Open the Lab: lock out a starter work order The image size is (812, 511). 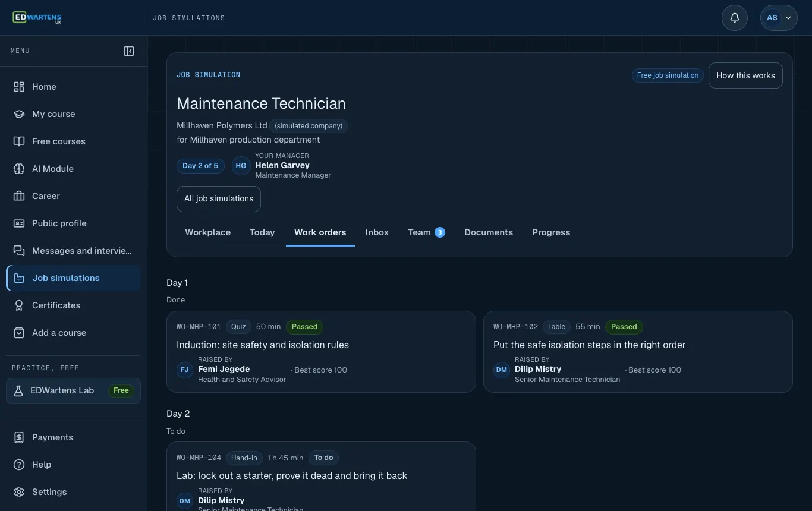(321, 477)
